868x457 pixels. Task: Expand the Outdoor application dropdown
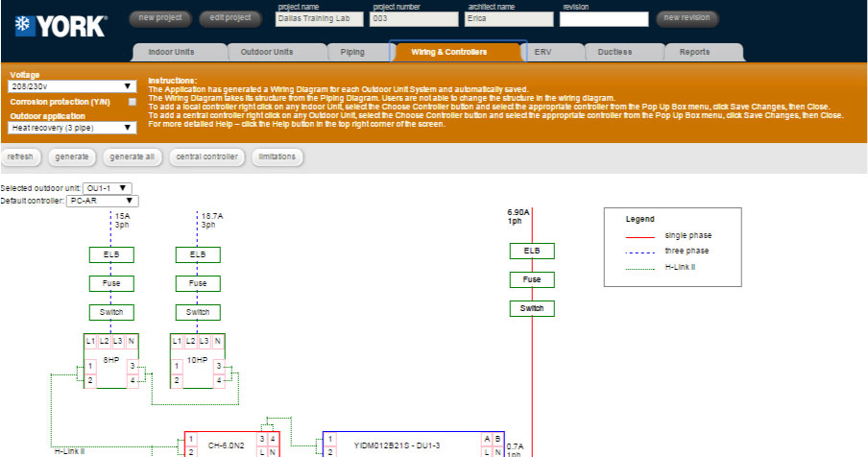73,127
